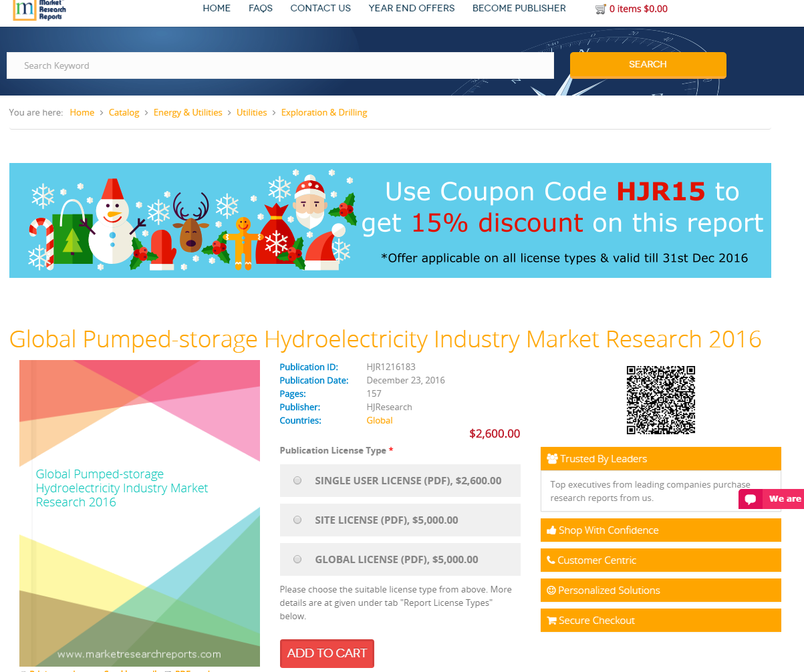This screenshot has width=804, height=672.
Task: Click the Energy & Utilities breadcrumb link
Action: pos(188,112)
